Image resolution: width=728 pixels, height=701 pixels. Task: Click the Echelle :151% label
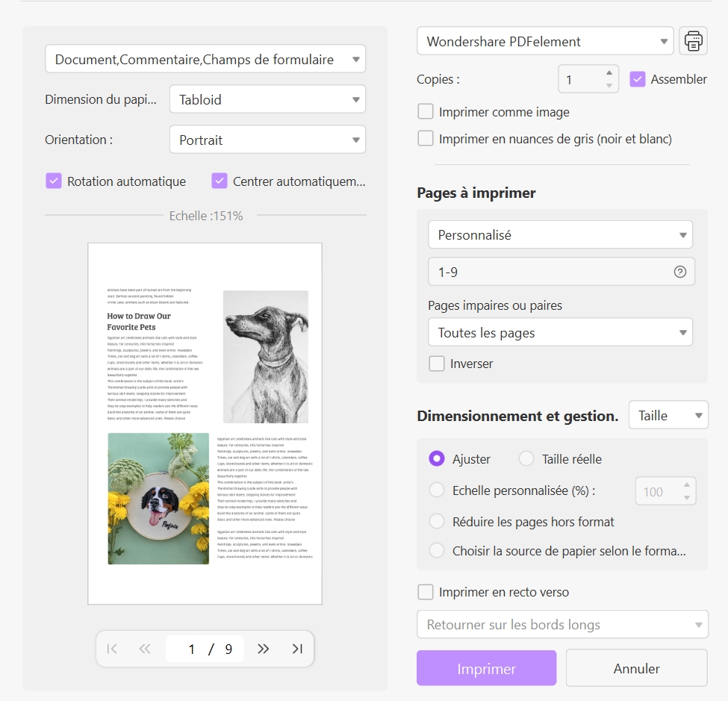tap(205, 216)
